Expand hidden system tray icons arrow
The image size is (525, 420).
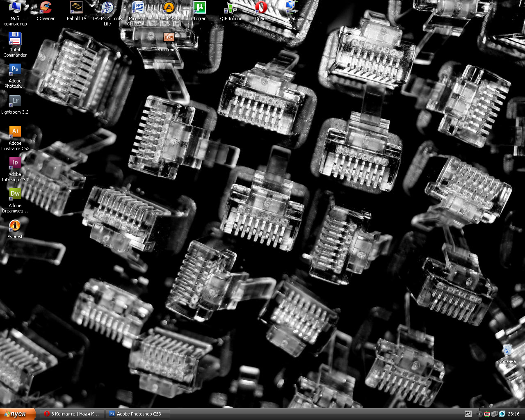(x=479, y=414)
